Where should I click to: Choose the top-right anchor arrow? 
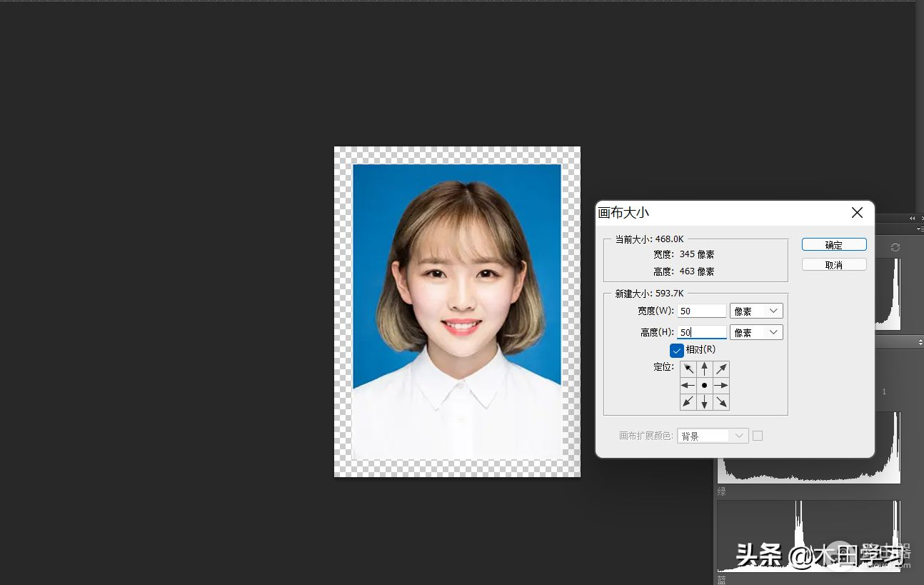click(721, 369)
